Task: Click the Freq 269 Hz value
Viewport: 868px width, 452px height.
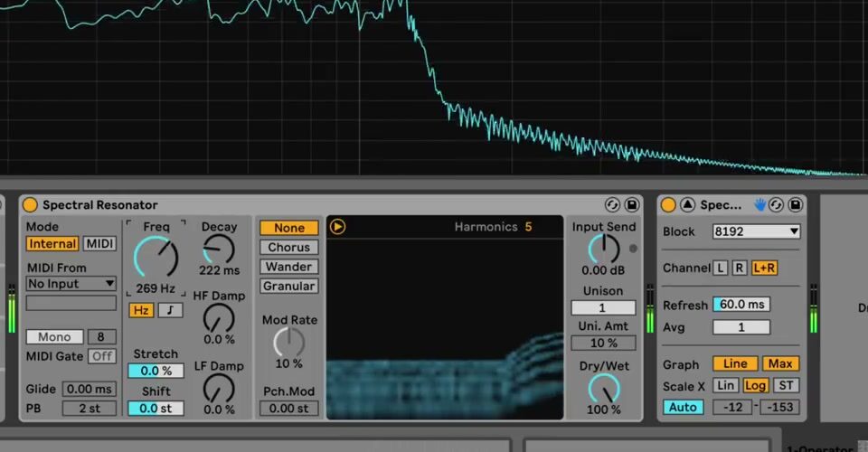Action: point(156,288)
